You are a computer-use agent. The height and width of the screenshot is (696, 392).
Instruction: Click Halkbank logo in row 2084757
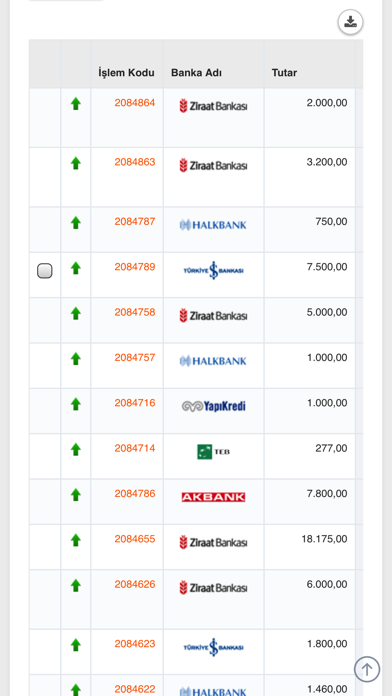coord(213,361)
